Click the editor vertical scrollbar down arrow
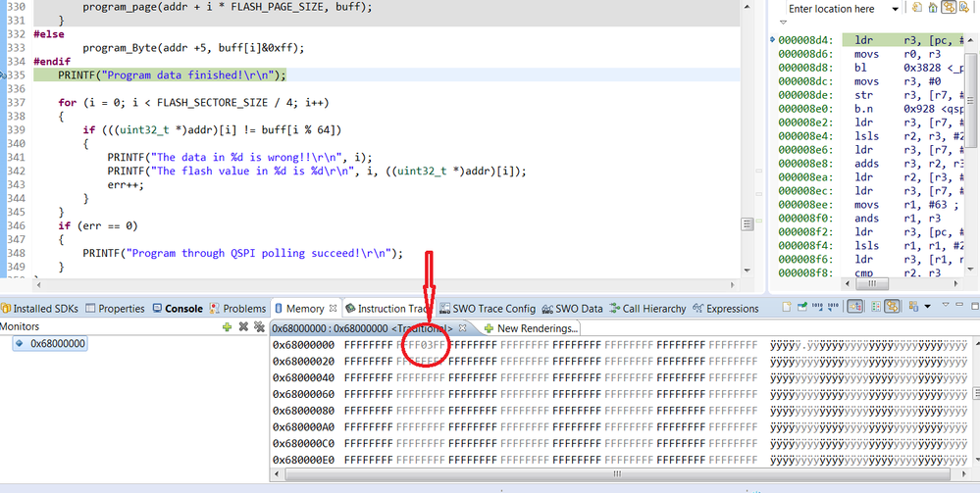This screenshot has width=980, height=493. [x=747, y=270]
